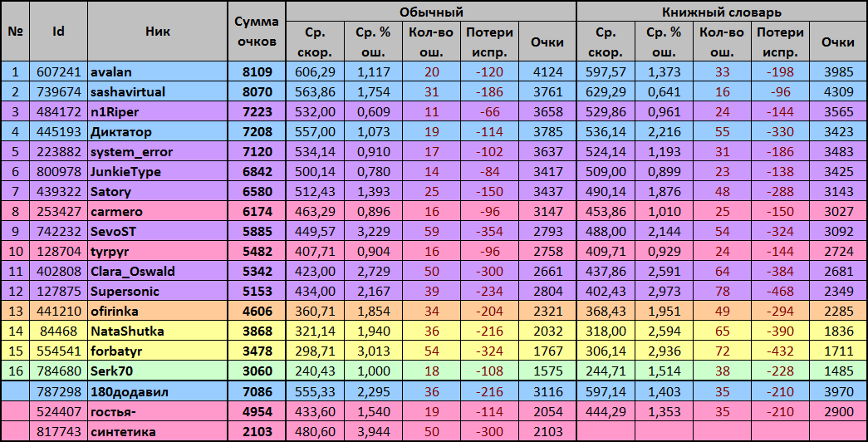868x442 pixels.
Task: Select total score 4954
Action: pos(257,412)
